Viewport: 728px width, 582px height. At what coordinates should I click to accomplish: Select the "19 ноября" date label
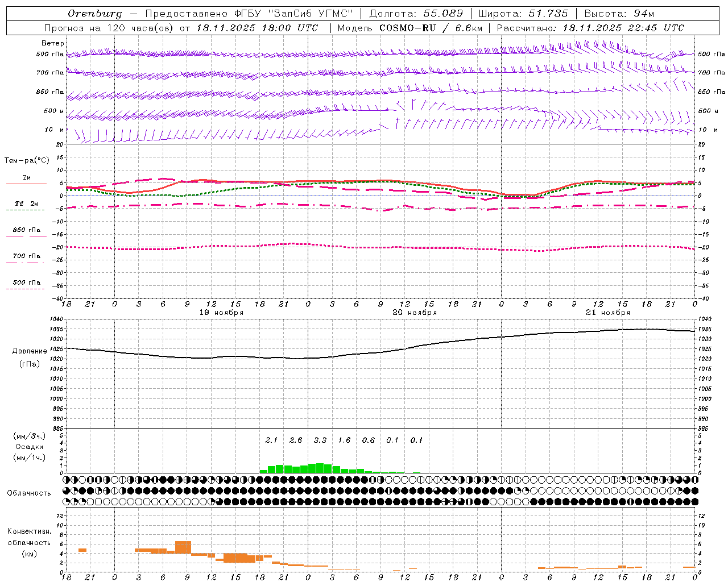[x=221, y=313]
